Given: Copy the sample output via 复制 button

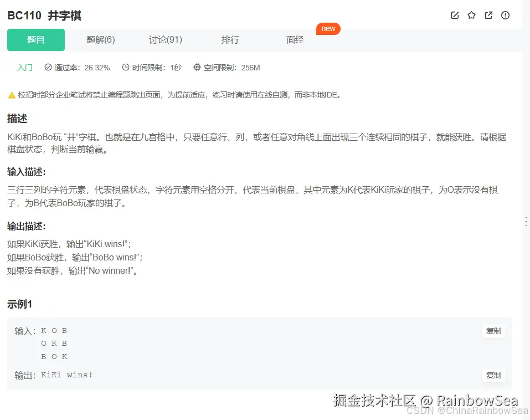Looking at the screenshot, I should [x=493, y=375].
